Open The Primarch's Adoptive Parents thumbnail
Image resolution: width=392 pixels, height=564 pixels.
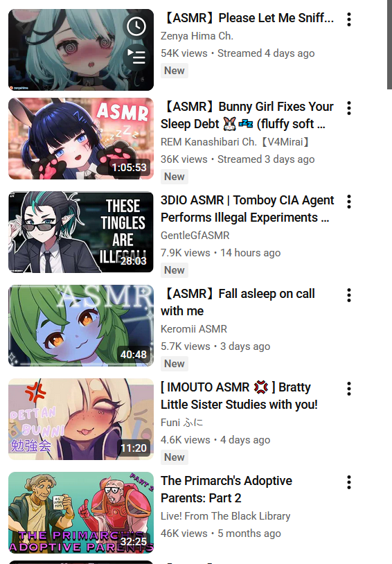click(x=81, y=513)
